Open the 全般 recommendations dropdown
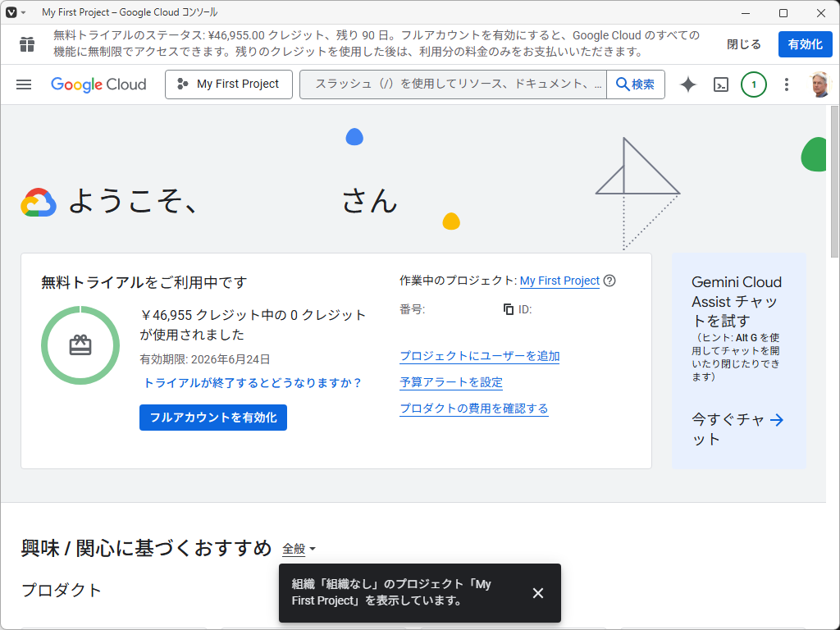The image size is (840, 630). click(292, 548)
